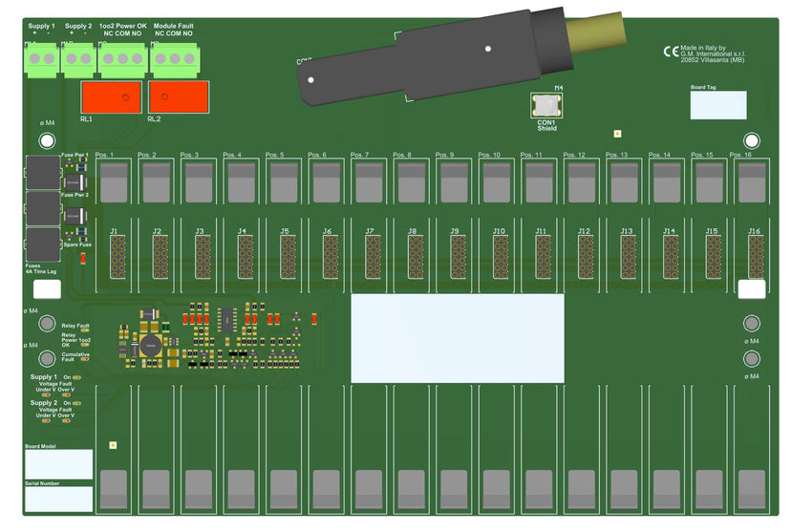Viewport: 812px width, 531px height.
Task: Select the Module Fault terminal block
Action: [x=173, y=59]
